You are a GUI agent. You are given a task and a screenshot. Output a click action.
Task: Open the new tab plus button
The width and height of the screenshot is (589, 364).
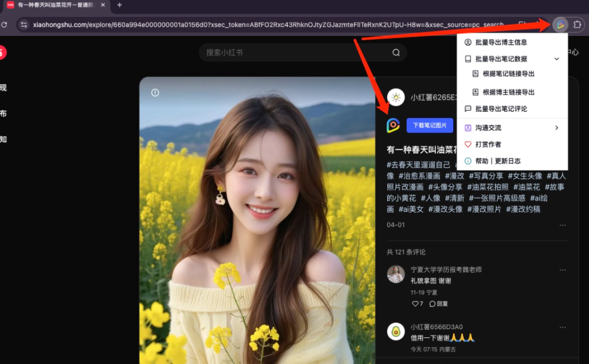[x=119, y=5]
